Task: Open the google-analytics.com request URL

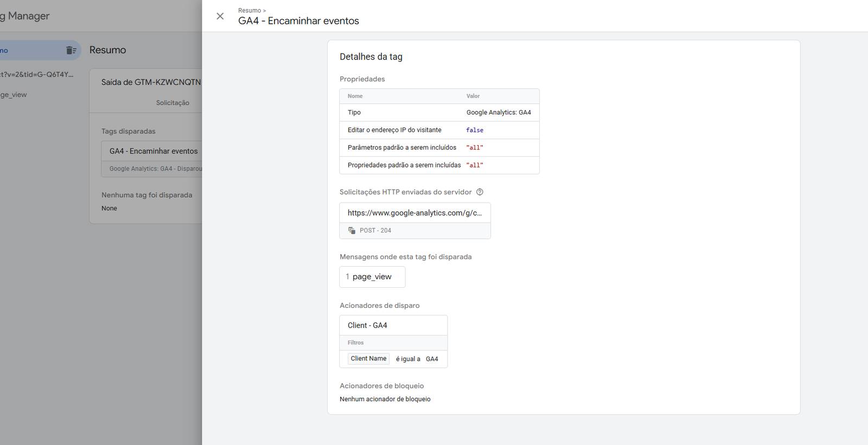Action: [x=415, y=213]
